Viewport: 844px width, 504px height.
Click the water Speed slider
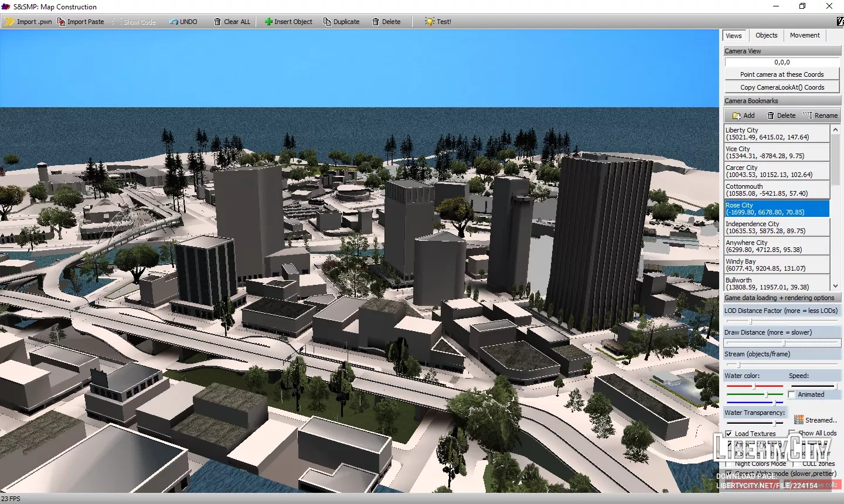[813, 386]
